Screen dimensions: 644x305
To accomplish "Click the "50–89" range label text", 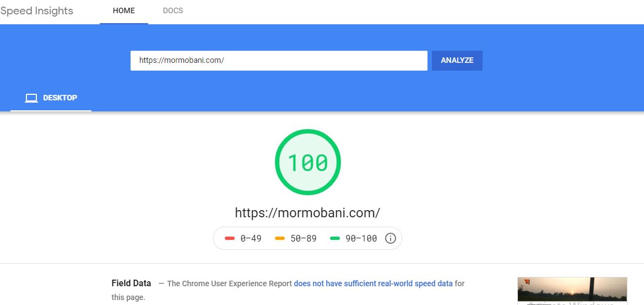I will (x=304, y=239).
